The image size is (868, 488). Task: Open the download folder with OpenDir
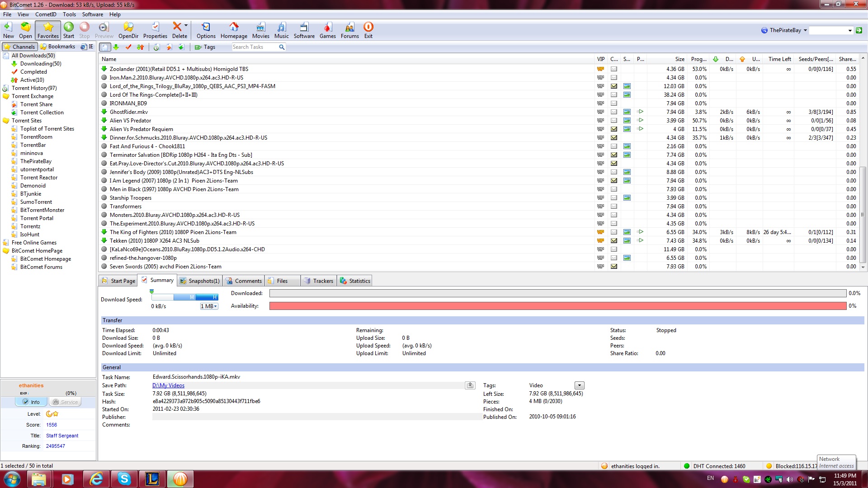coord(128,30)
